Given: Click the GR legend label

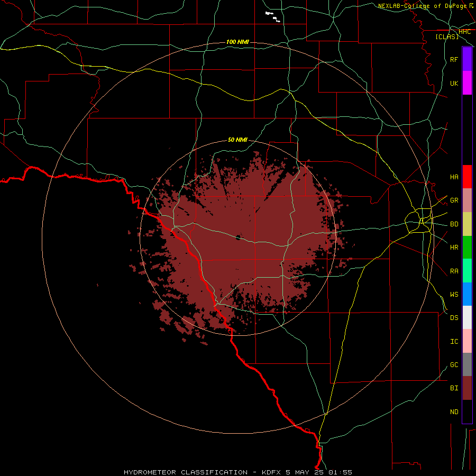Looking at the screenshot, I should [x=454, y=200].
